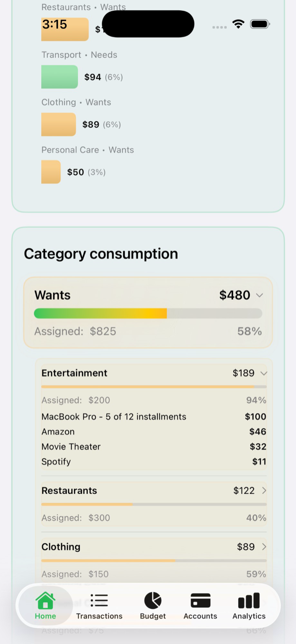Tap the green Transport spending bar
Screen dimensions: 296x644
tap(59, 77)
